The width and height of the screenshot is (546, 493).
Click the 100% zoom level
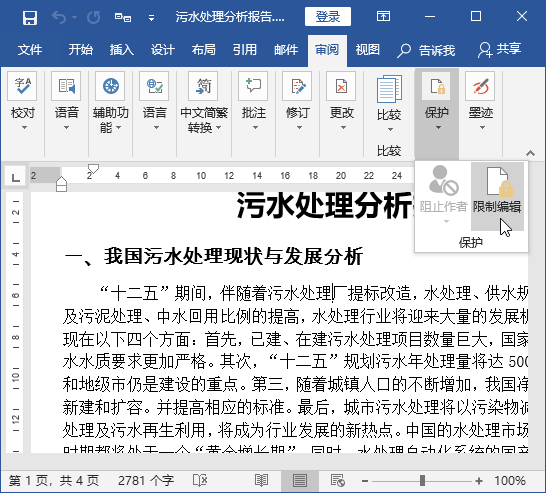(510, 481)
